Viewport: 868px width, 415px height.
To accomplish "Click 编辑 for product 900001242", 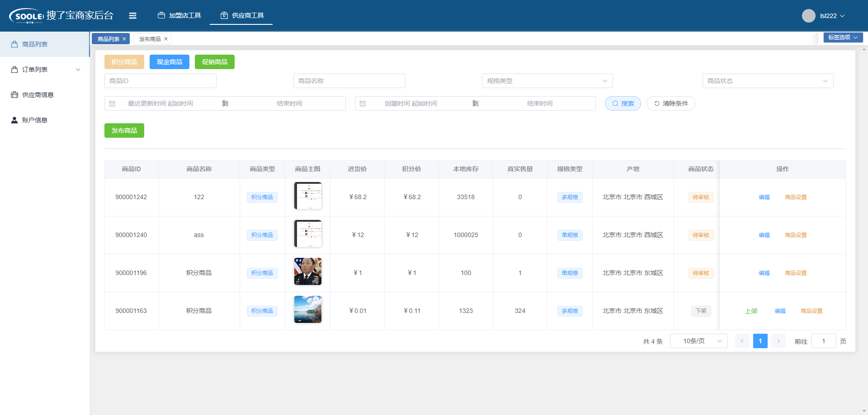I will 764,197.
